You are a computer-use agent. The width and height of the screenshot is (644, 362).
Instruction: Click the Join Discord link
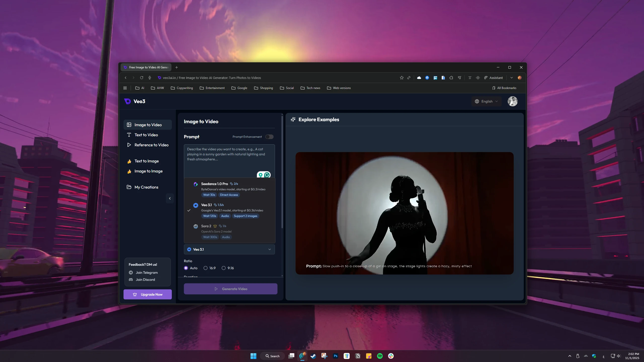point(145,280)
